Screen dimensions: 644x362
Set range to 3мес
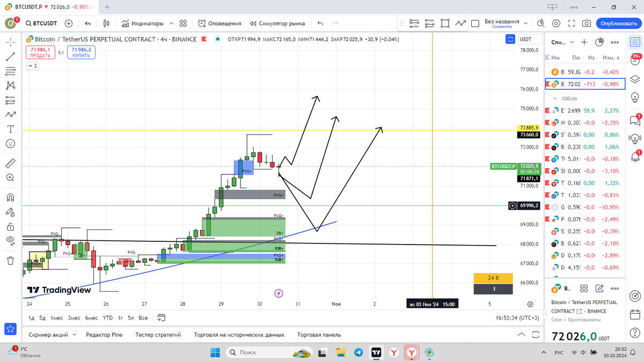pos(74,317)
